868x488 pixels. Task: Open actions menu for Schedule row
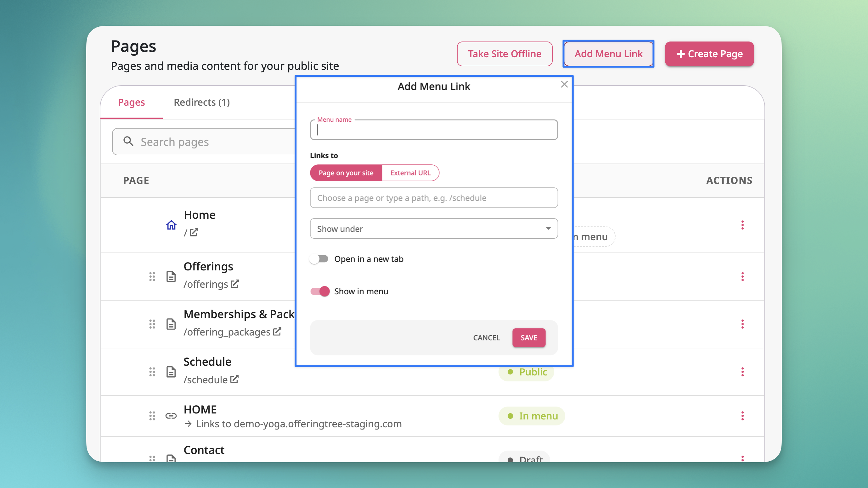tap(742, 372)
